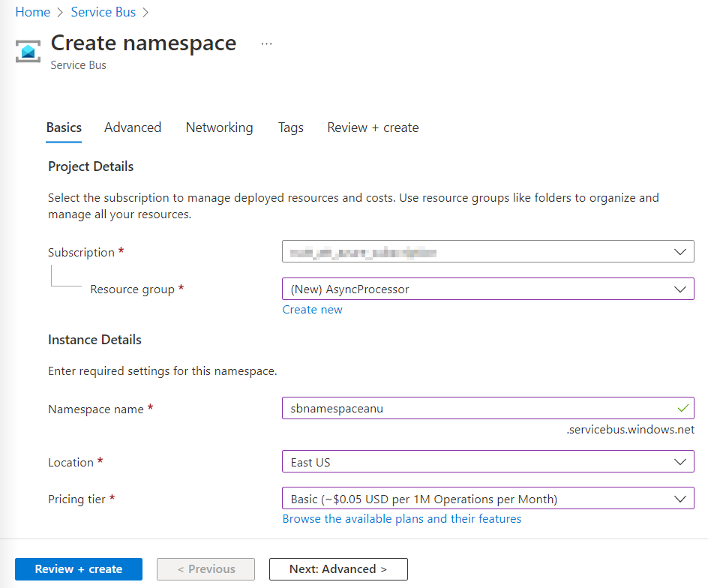This screenshot has width=708, height=588.
Task: Open the Networking tab
Action: (x=219, y=127)
